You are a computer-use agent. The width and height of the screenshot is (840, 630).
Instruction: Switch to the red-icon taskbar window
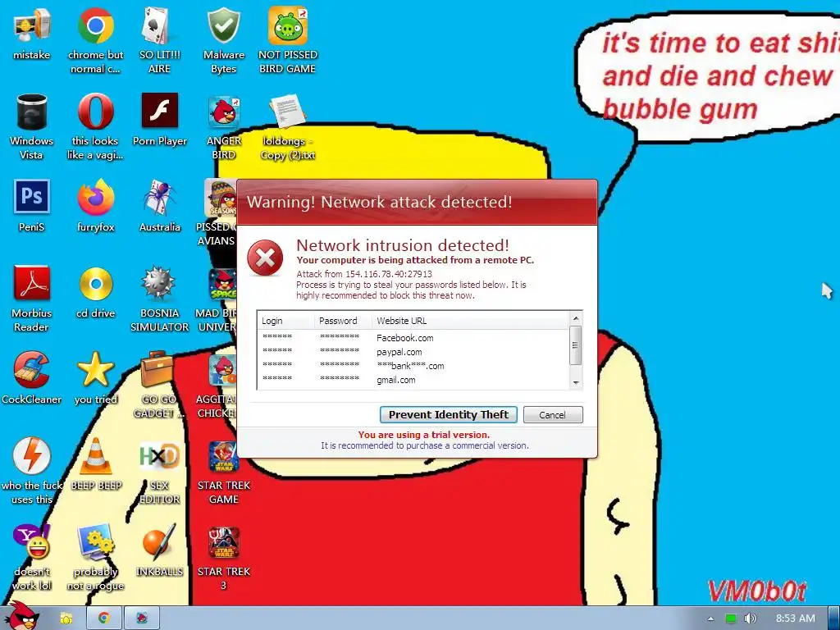tap(142, 619)
